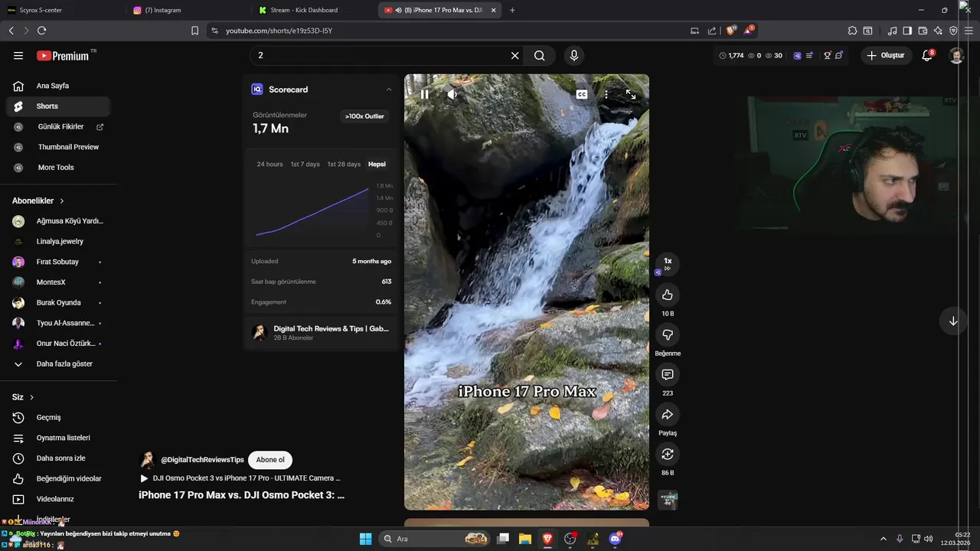The width and height of the screenshot is (980, 551).
Task: Open the account avatar menu
Action: 956,55
